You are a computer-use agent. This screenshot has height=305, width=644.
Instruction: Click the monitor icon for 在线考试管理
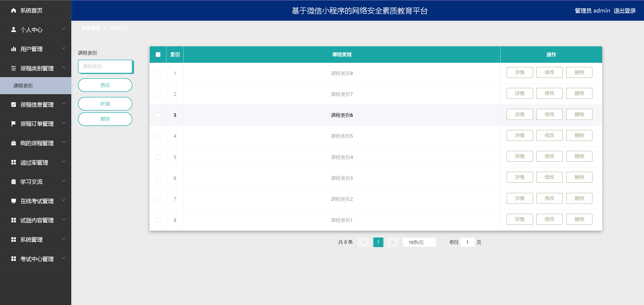click(x=14, y=201)
